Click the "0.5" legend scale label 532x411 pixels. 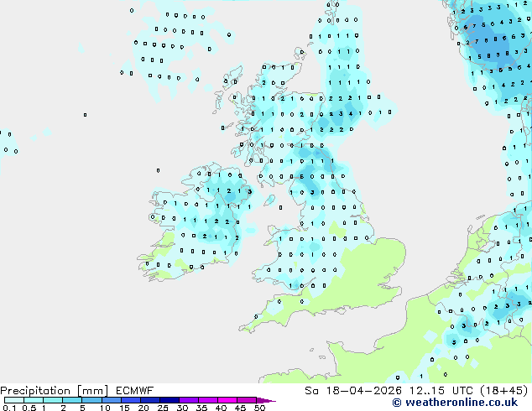29,408
